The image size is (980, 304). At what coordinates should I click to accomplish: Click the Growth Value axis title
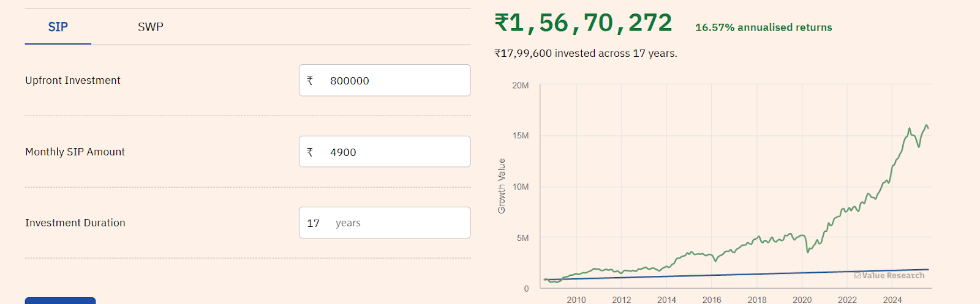[x=502, y=186]
